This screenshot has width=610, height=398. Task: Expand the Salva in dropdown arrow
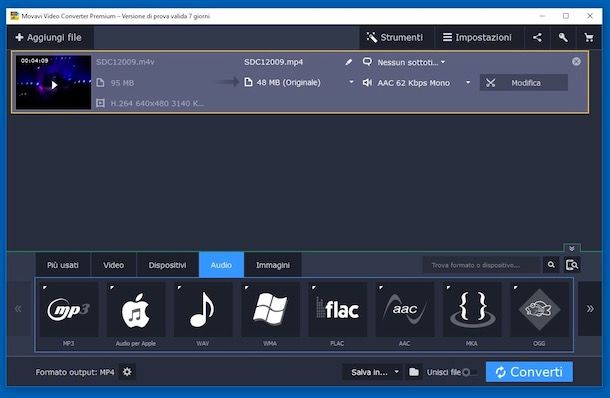point(396,372)
